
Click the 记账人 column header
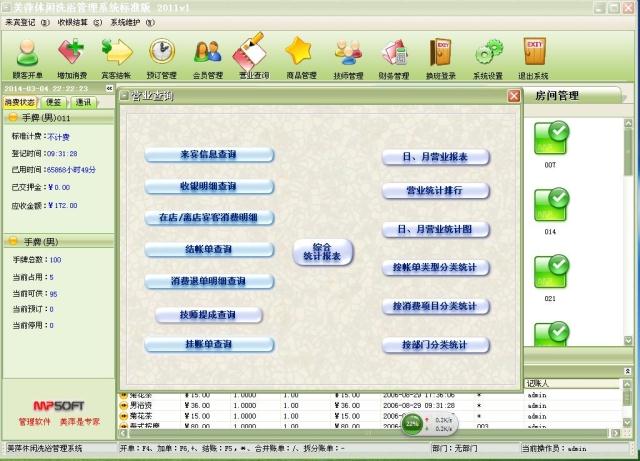point(572,383)
